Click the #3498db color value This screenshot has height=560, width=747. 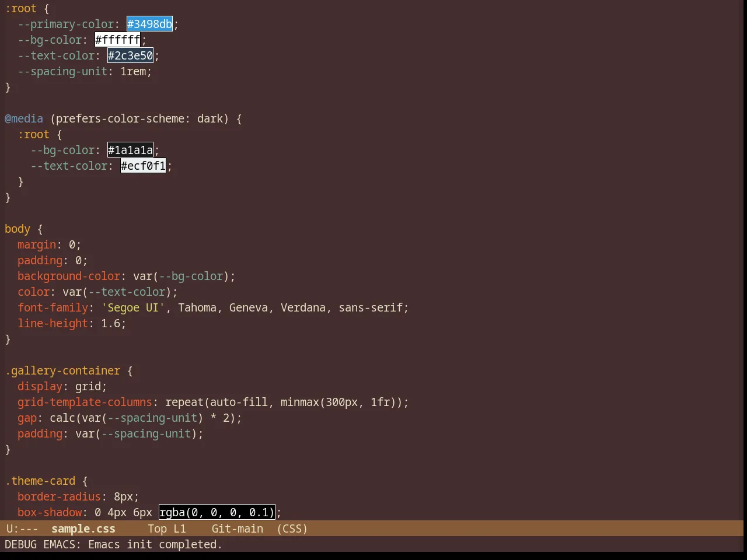pos(149,24)
